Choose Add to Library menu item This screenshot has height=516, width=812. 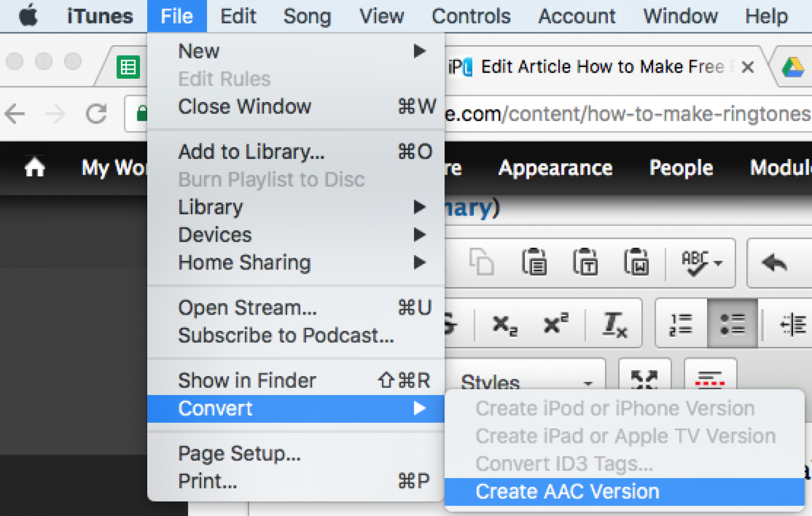click(x=251, y=152)
